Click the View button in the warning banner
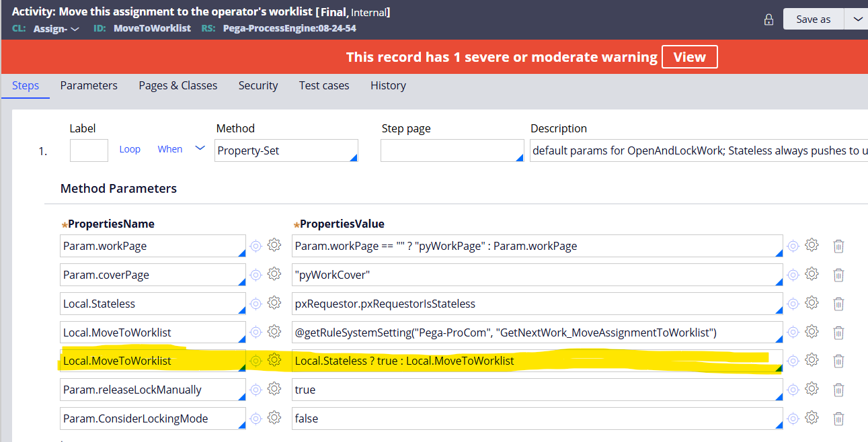Image resolution: width=868 pixels, height=442 pixels. coord(689,56)
